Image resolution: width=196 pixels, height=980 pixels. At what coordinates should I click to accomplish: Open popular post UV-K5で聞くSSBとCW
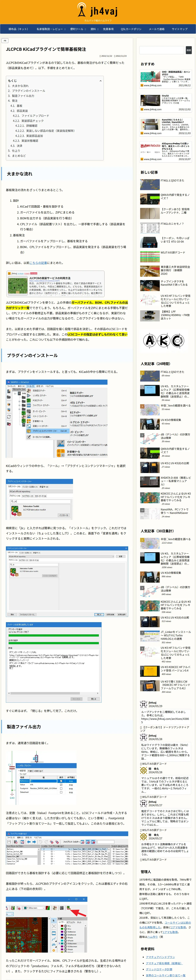click(x=166, y=686)
